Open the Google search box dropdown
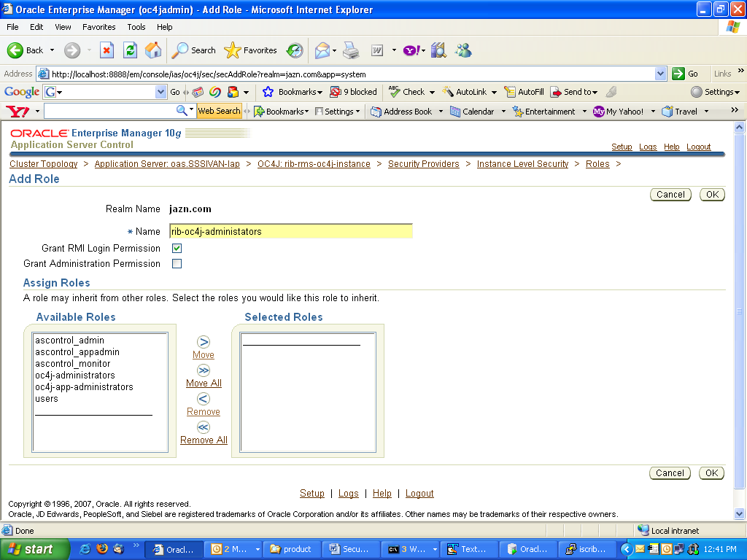 160,92
